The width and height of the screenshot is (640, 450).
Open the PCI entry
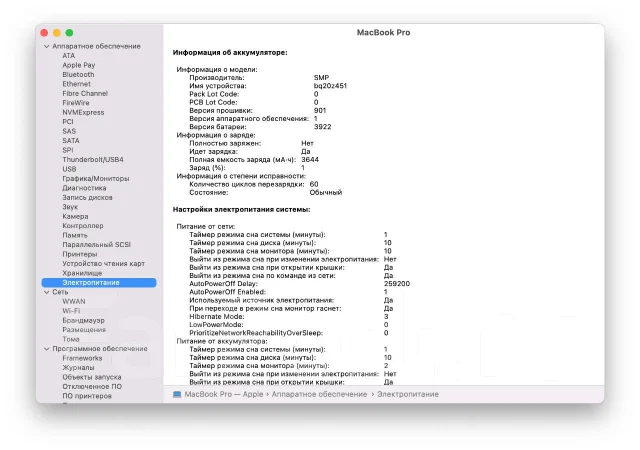(68, 122)
